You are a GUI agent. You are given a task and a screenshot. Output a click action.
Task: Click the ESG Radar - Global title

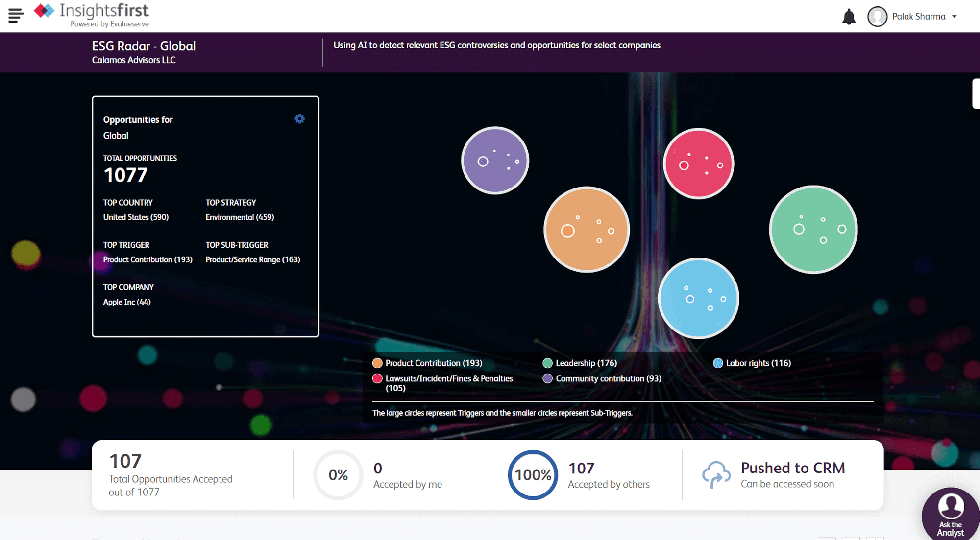pyautogui.click(x=144, y=46)
